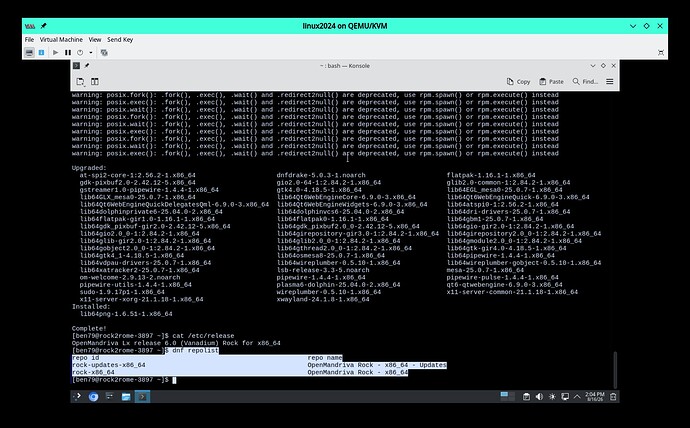
Task: Open the Dolphin file manager from taskbar
Action: 126,396
